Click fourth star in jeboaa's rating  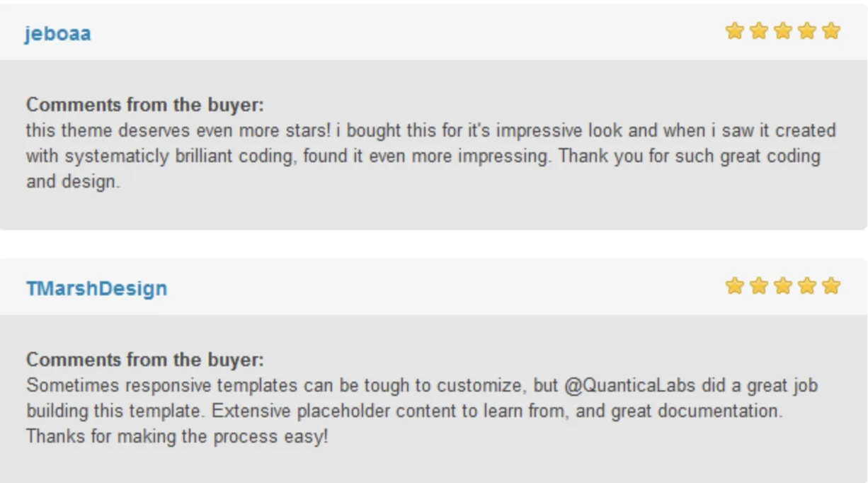pyautogui.click(x=807, y=31)
